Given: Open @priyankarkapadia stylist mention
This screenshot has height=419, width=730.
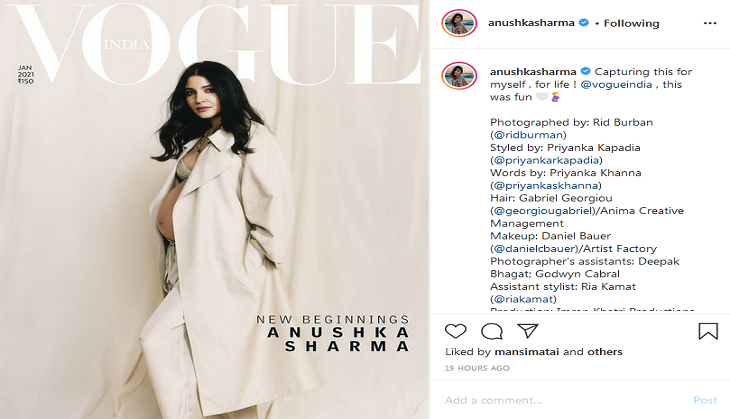Looking at the screenshot, I should click(546, 160).
